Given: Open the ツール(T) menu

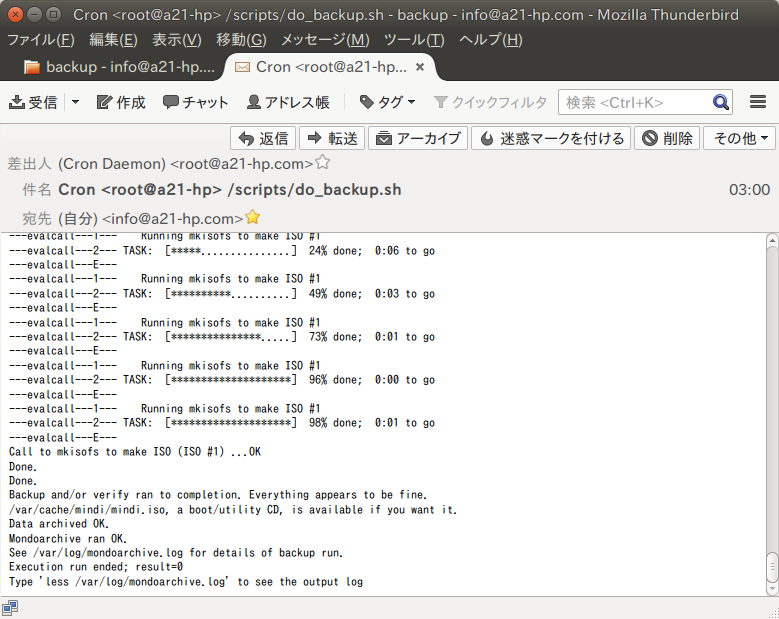Looking at the screenshot, I should (414, 40).
